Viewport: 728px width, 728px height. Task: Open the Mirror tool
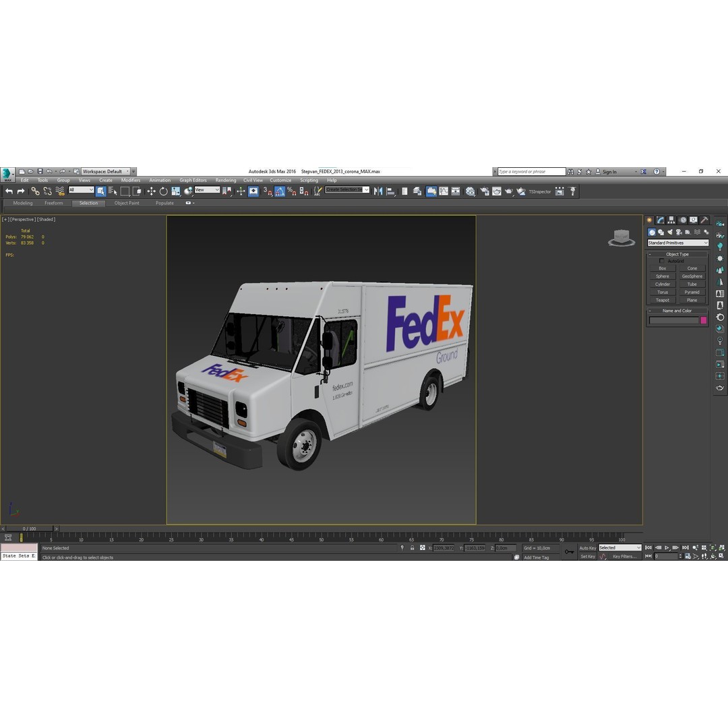(x=378, y=191)
